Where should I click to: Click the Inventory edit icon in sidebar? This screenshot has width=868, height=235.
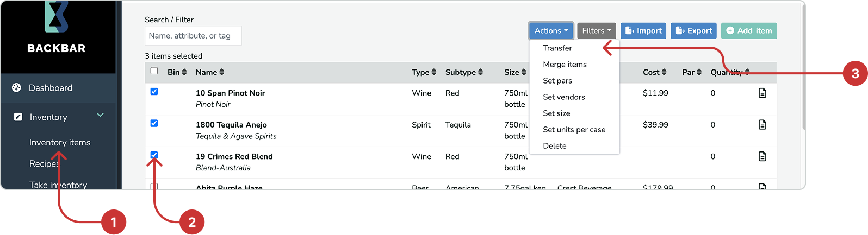point(18,117)
